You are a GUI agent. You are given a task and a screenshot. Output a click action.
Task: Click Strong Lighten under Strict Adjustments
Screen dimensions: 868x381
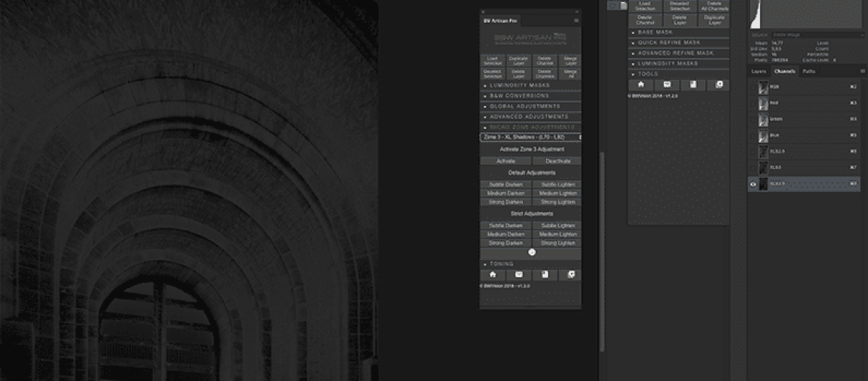click(557, 243)
